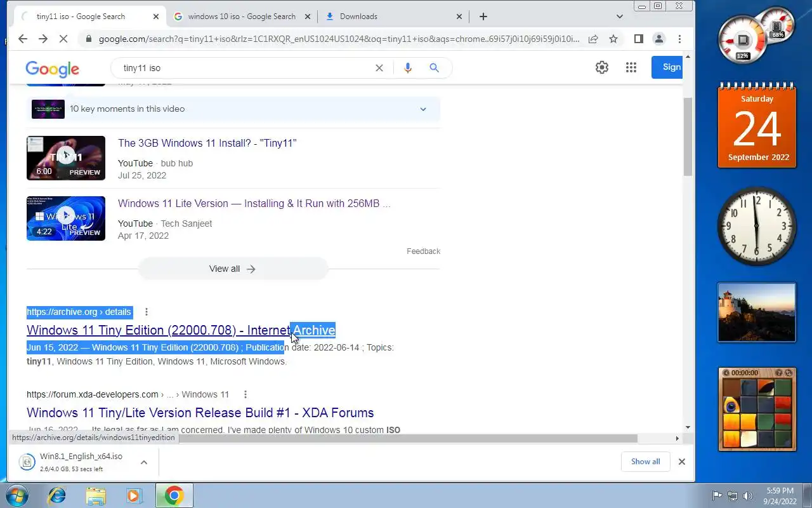
Task: Close the Downloads tab
Action: [459, 17]
